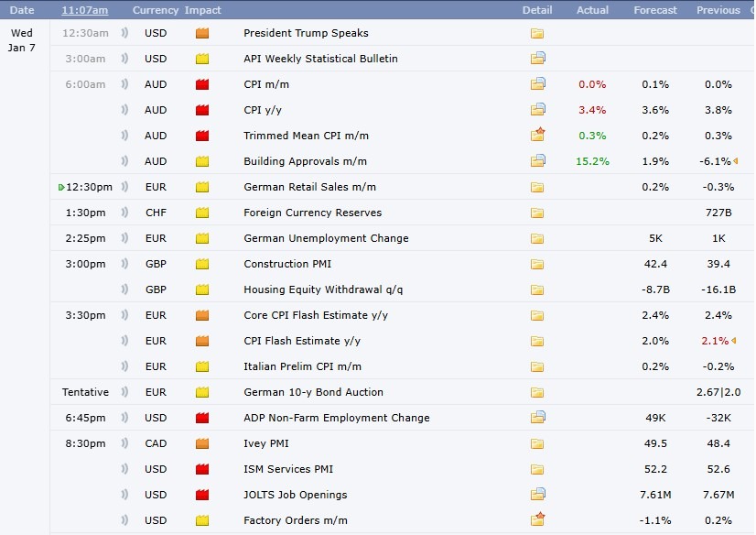This screenshot has width=756, height=535.
Task: Toggle the alert speaker for Construction PMI
Action: tap(122, 263)
